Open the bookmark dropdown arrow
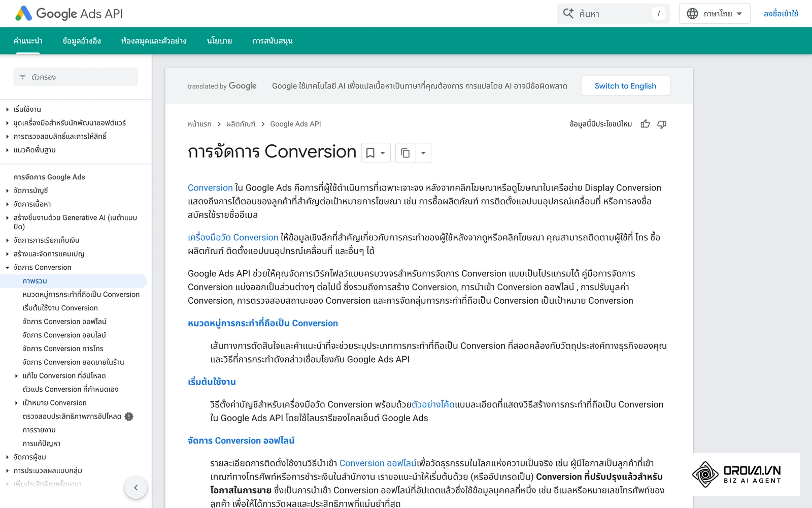This screenshot has width=812, height=508. [383, 153]
